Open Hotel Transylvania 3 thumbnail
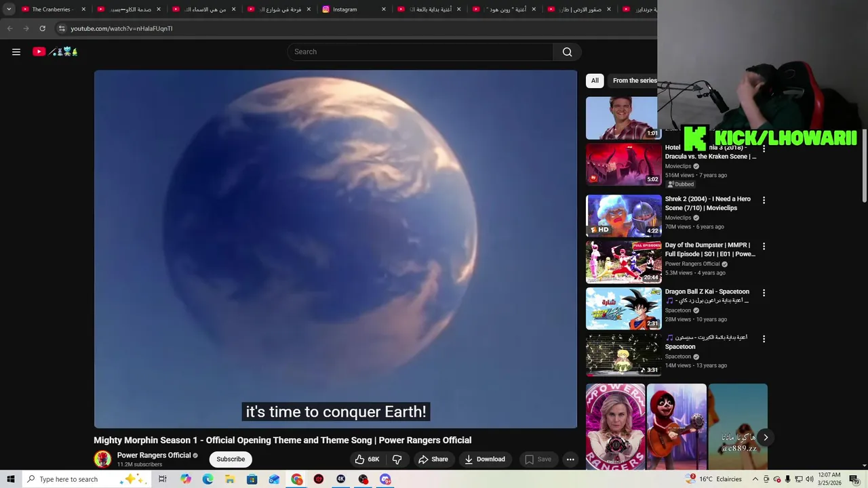Image resolution: width=868 pixels, height=488 pixels. click(624, 164)
